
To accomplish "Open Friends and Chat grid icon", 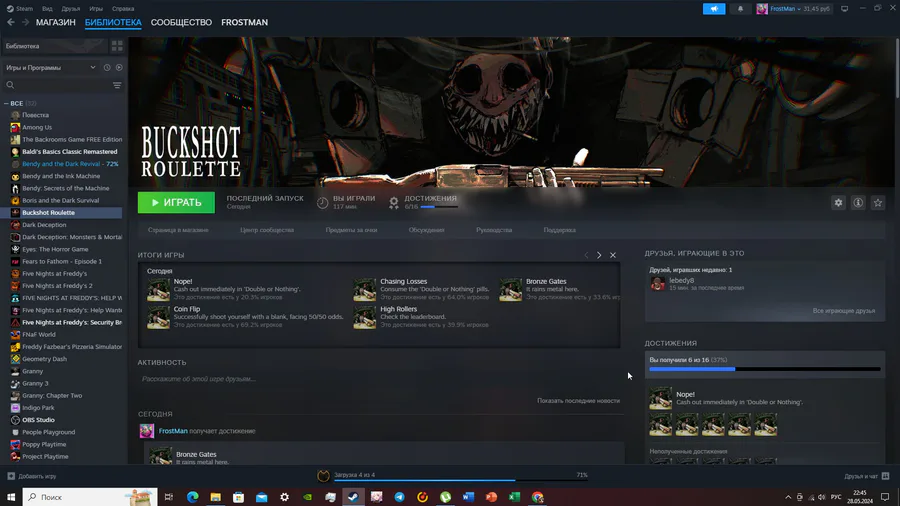I will coord(886,476).
